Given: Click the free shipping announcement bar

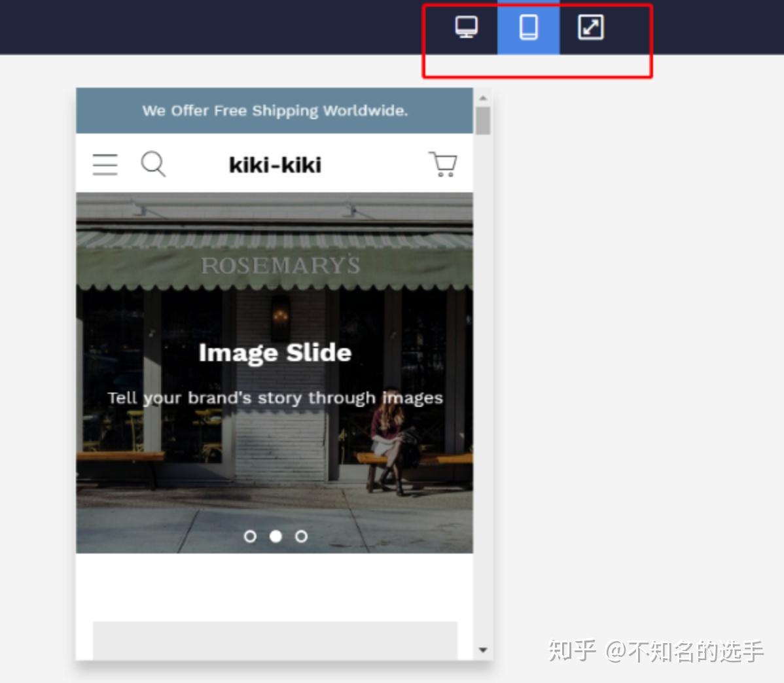Looking at the screenshot, I should (274, 111).
